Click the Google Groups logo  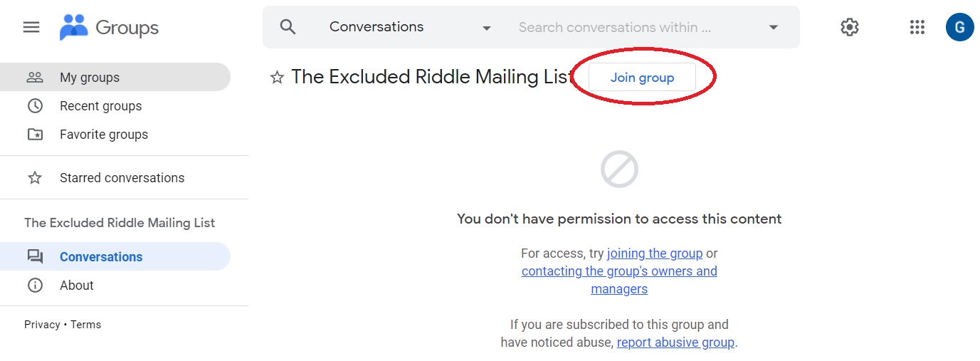point(109,28)
